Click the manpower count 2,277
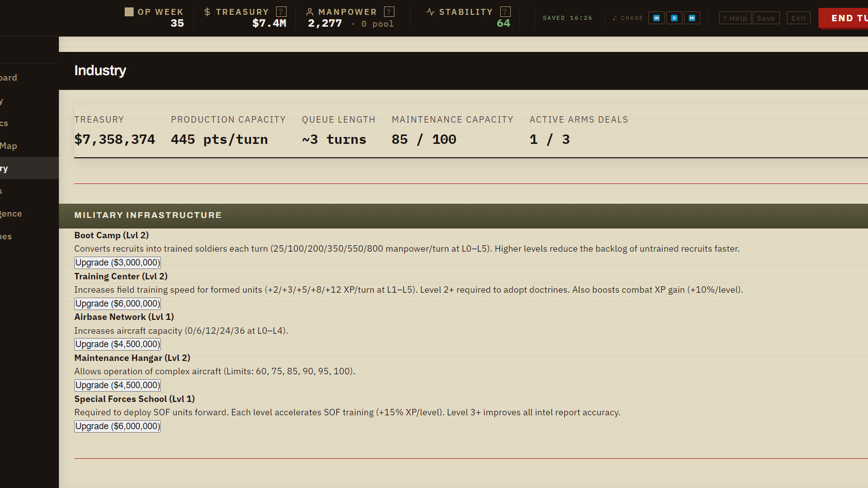The height and width of the screenshot is (488, 868). 325,23
